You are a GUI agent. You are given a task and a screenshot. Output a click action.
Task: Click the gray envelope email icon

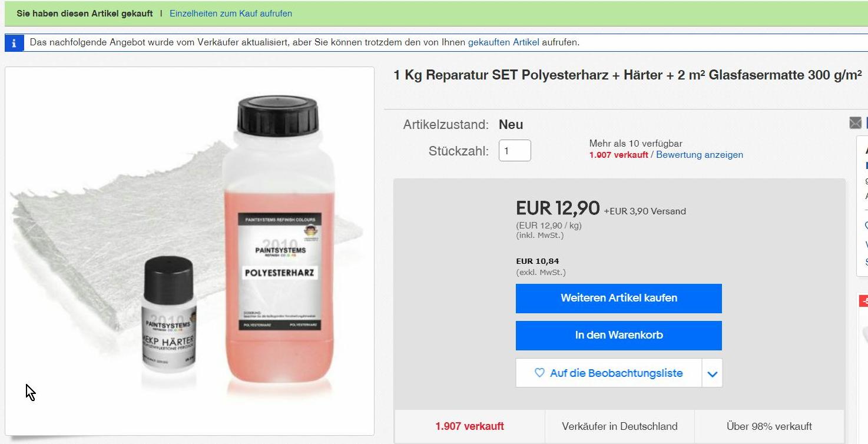[x=856, y=123]
